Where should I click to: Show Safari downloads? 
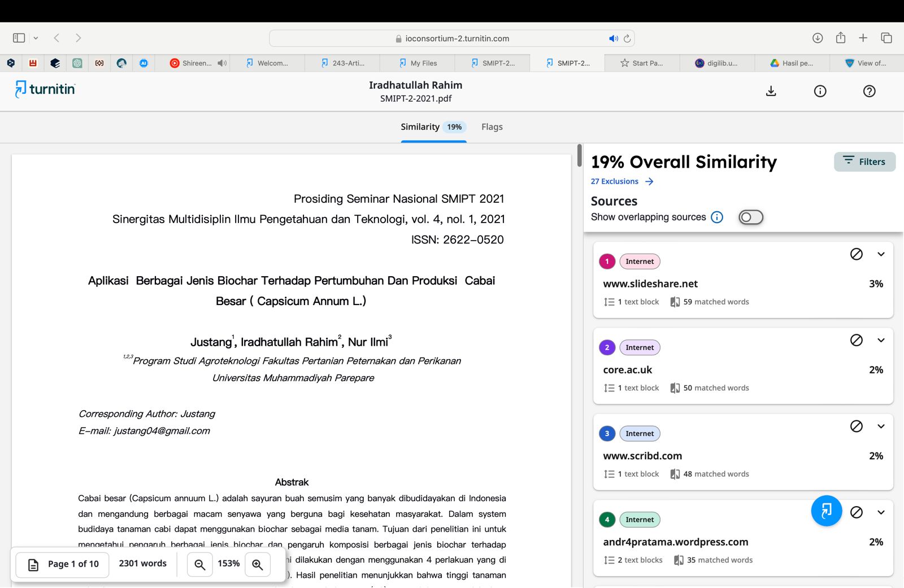818,38
